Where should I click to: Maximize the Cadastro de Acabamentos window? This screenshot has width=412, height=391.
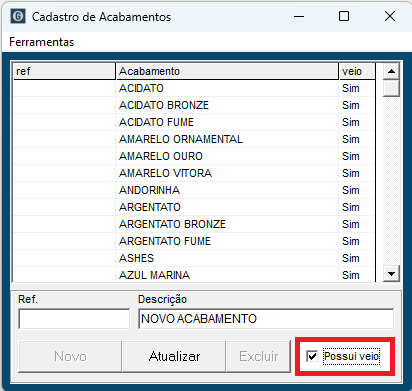(x=344, y=16)
